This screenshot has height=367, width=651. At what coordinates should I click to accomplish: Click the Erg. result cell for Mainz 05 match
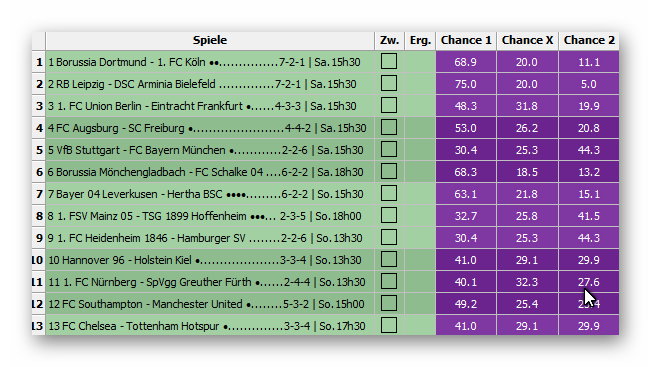[x=420, y=216]
